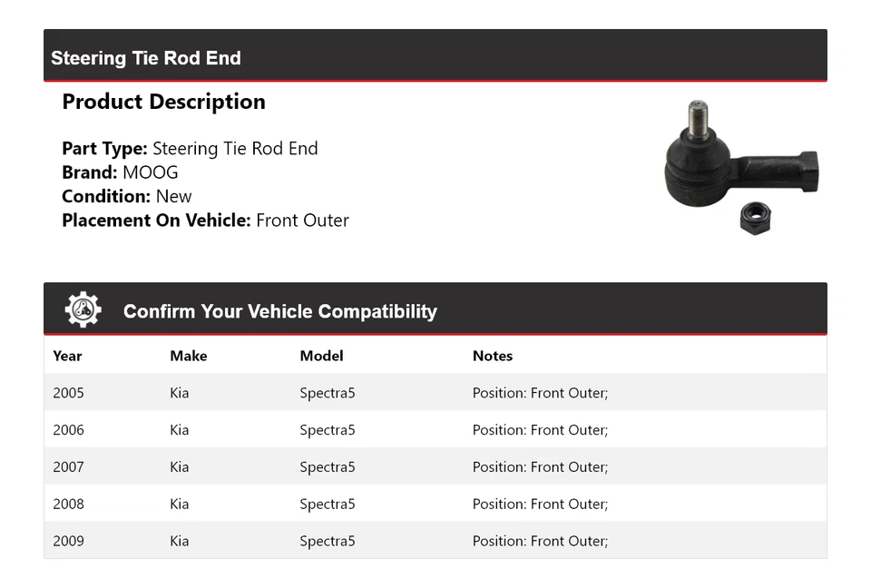Click the Front Outer placement value
The height and width of the screenshot is (588, 871).
point(302,220)
